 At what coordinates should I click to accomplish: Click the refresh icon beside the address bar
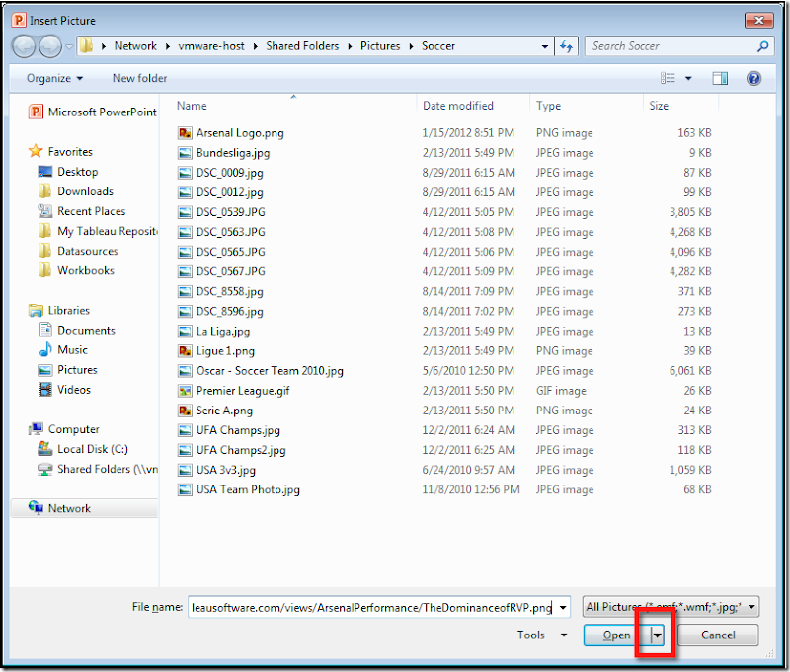(566, 46)
